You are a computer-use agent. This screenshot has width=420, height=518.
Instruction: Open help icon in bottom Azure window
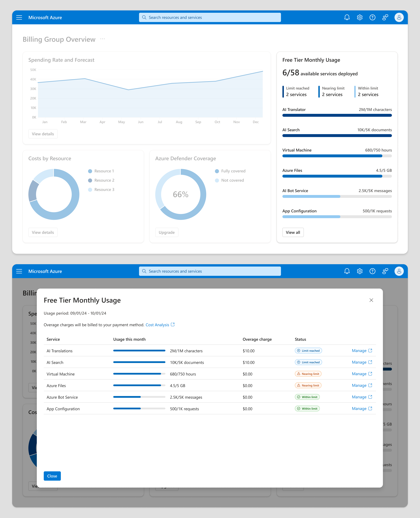point(373,271)
